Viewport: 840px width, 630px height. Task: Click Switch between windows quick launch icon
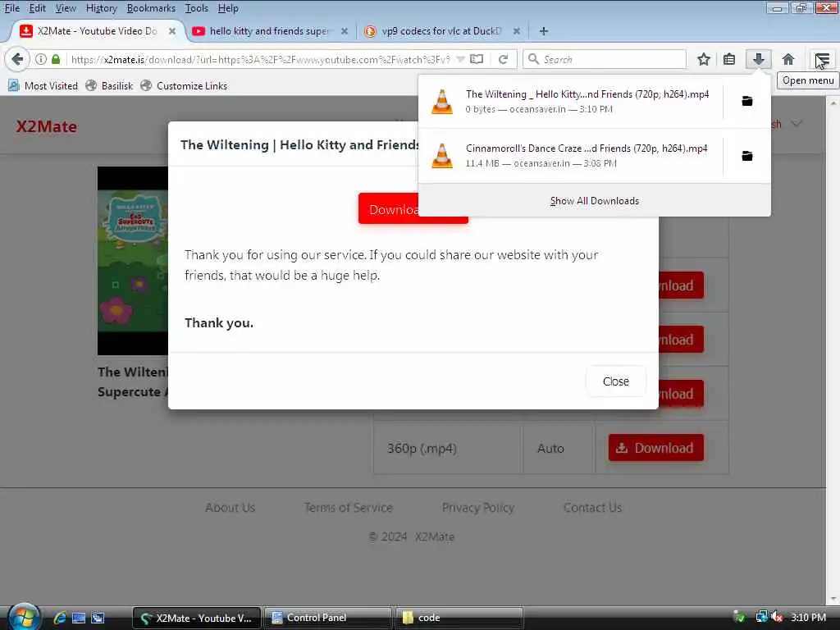pyautogui.click(x=98, y=618)
